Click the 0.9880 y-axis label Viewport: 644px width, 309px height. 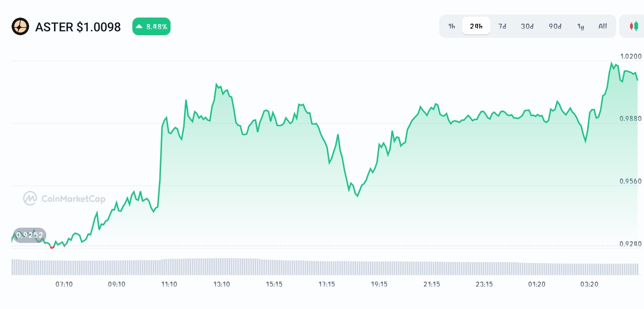point(631,119)
